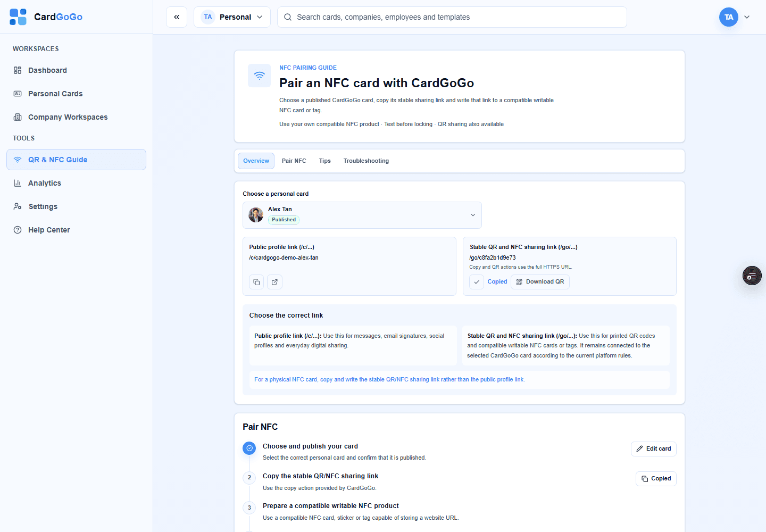Click the "Copy the stable QR/NFC sharing link" step
This screenshot has height=532, width=766.
point(320,476)
